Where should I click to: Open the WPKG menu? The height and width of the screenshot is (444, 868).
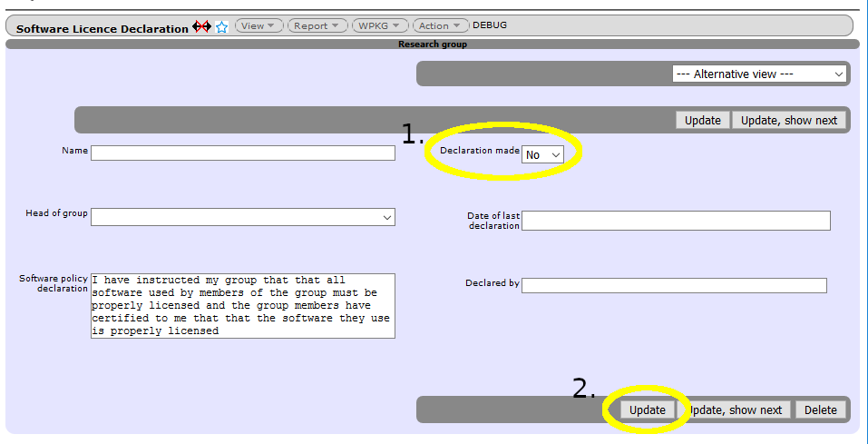pos(380,25)
